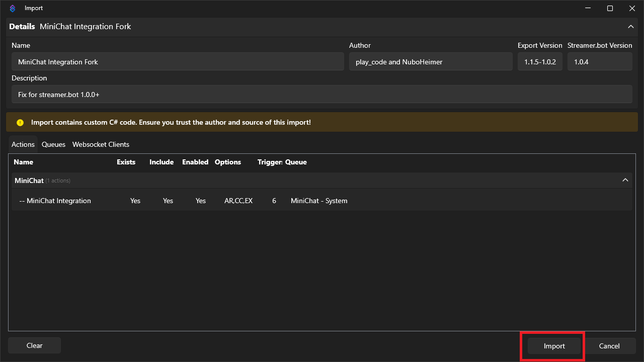
Task: Click the Streamer.bot logo in title bar
Action: click(13, 8)
